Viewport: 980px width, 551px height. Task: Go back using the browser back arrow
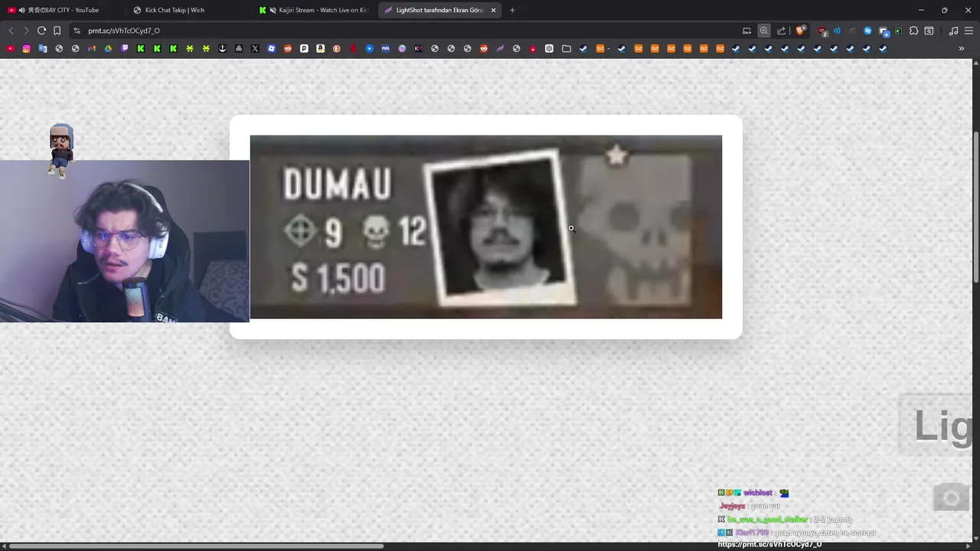click(x=11, y=31)
